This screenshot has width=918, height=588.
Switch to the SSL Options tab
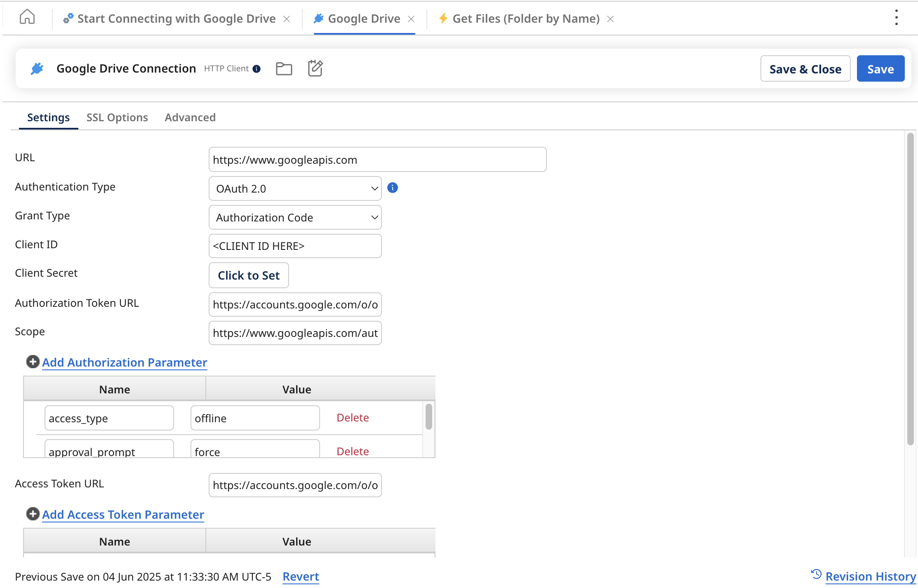point(117,118)
